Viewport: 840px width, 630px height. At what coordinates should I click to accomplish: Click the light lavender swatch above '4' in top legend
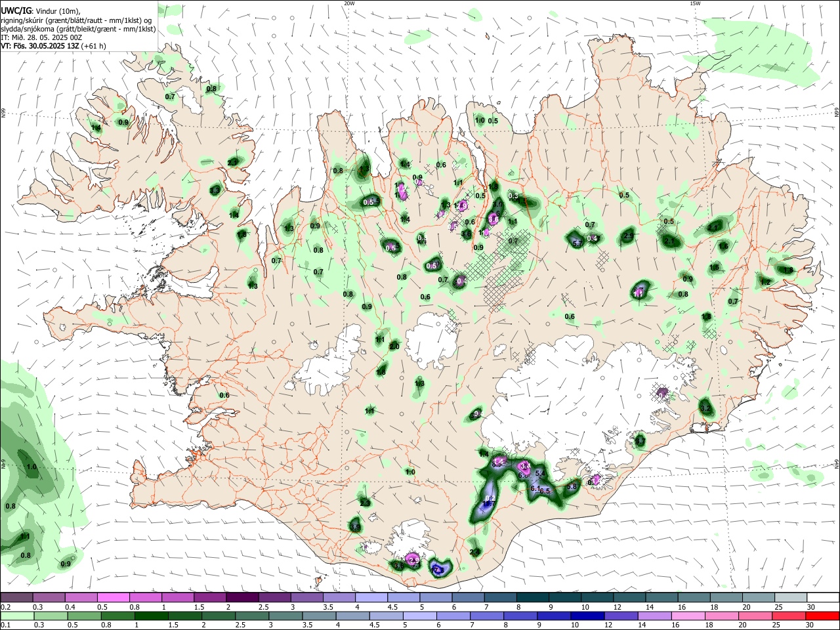pyautogui.click(x=371, y=598)
